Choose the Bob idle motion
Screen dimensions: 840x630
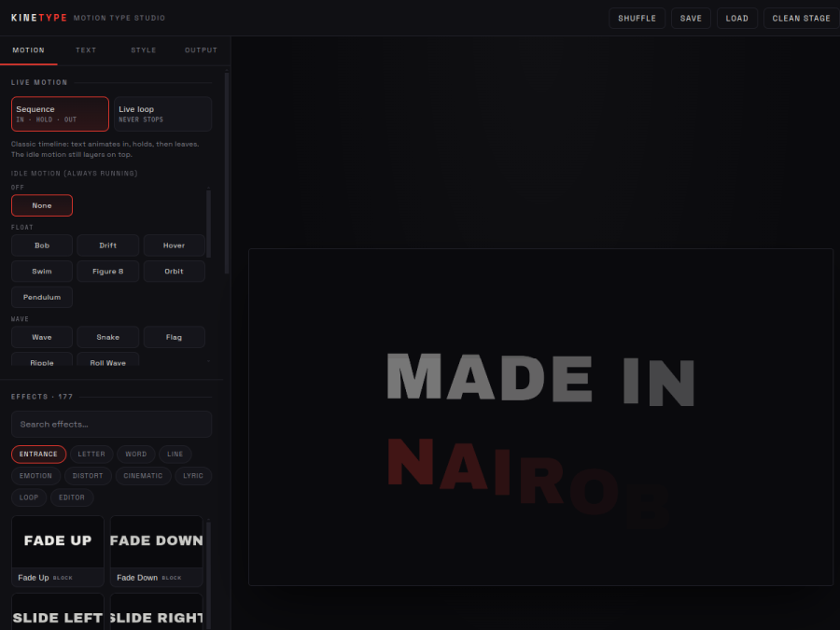[42, 245]
